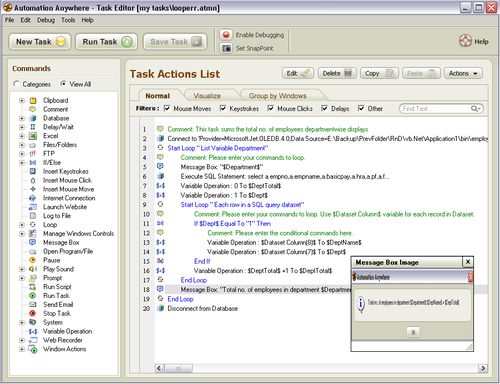Click the Delete action button

pyautogui.click(x=337, y=73)
